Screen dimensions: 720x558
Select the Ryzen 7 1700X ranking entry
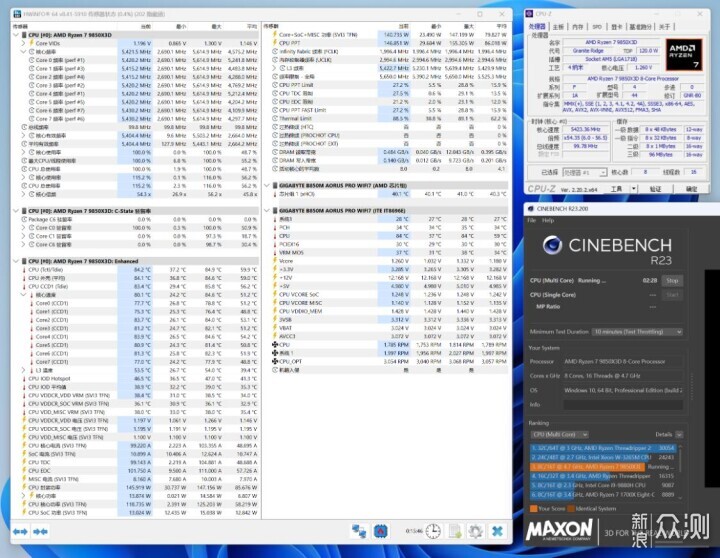[x=604, y=495]
